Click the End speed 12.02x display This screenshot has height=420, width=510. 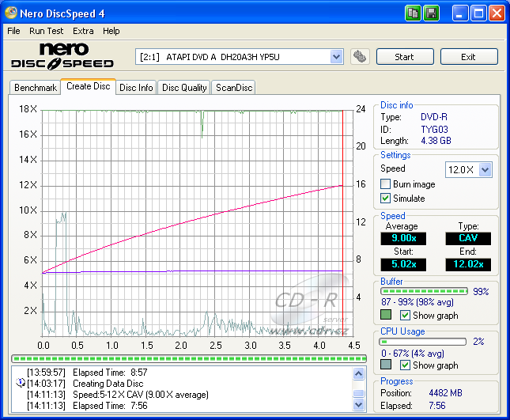pos(468,264)
